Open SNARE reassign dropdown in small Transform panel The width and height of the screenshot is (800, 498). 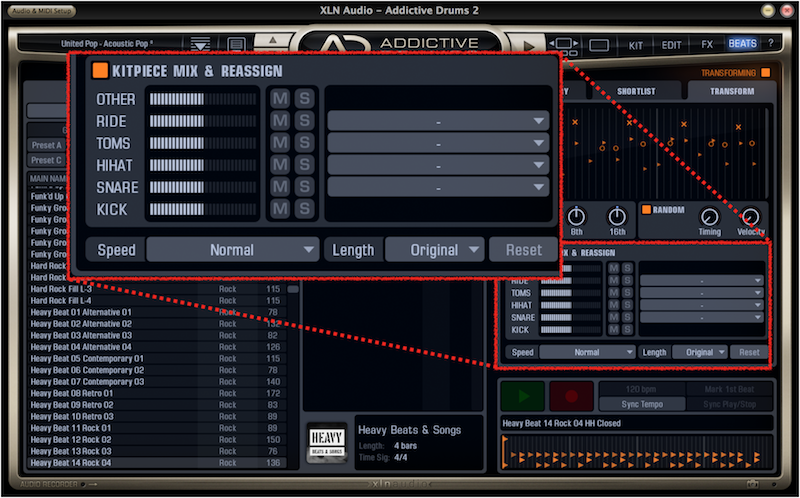(x=702, y=317)
